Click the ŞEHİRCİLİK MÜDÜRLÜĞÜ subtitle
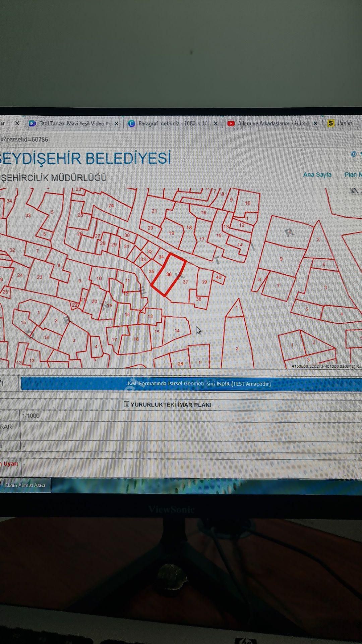The height and width of the screenshot is (644, 362). pyautogui.click(x=54, y=177)
